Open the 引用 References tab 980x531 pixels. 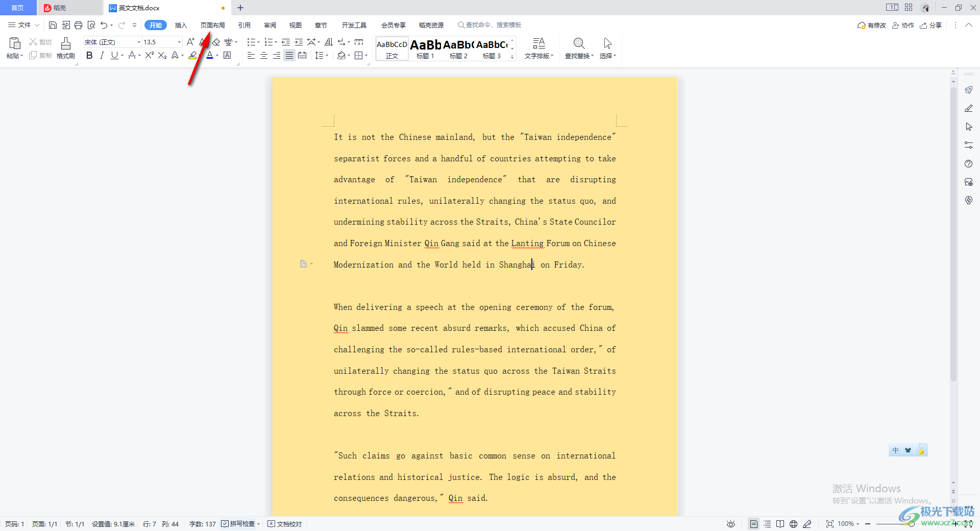[x=244, y=25]
